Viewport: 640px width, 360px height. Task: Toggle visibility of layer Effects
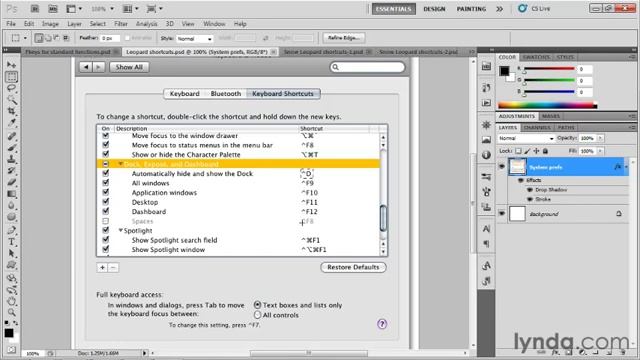521,180
